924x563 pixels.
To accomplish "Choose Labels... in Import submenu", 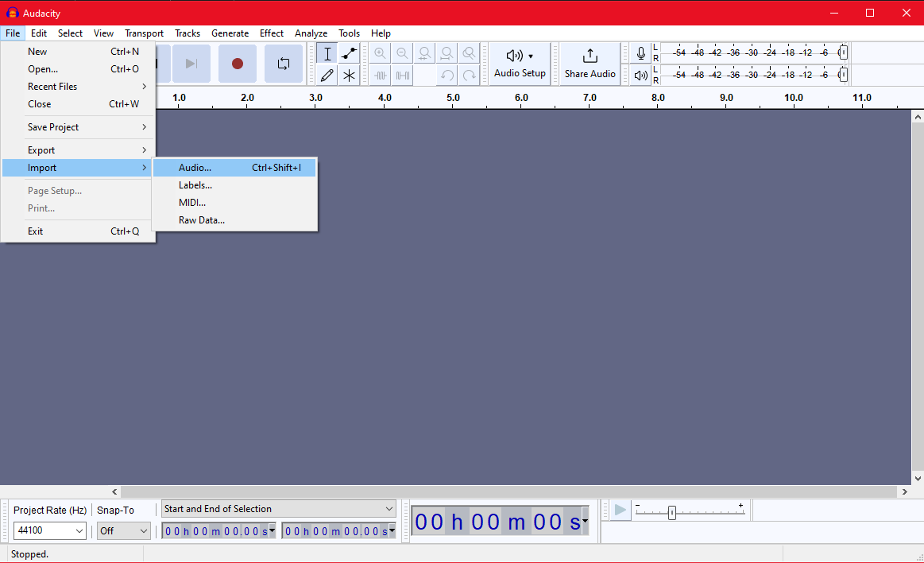I will pyautogui.click(x=234, y=185).
